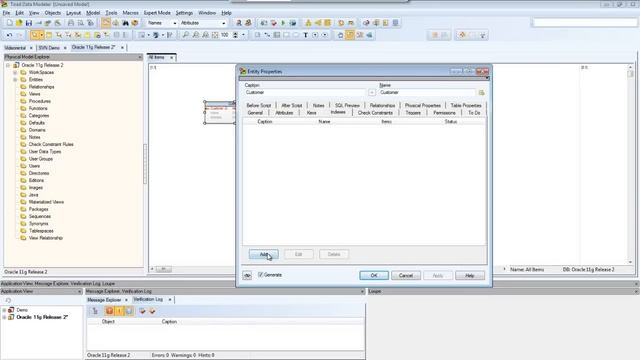Click the Add button in Indexes
Image resolution: width=640 pixels, height=360 pixels.
tap(264, 254)
